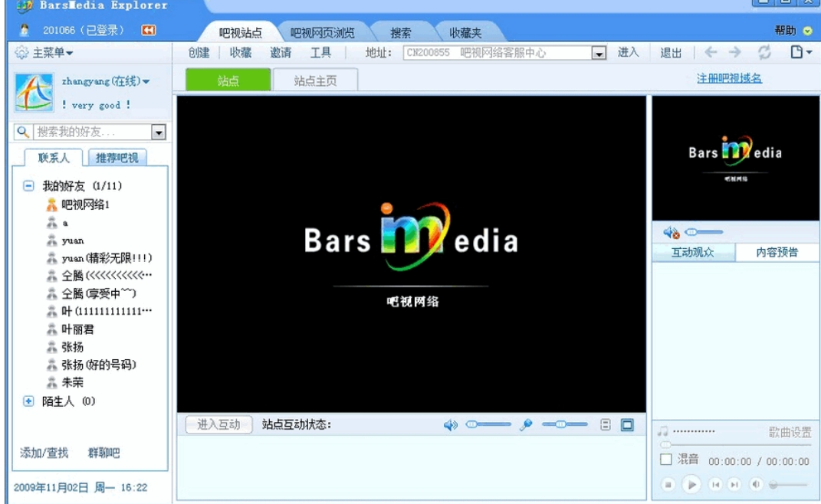The height and width of the screenshot is (504, 821).
Task: Open the 站点主页 tab
Action: [315, 80]
